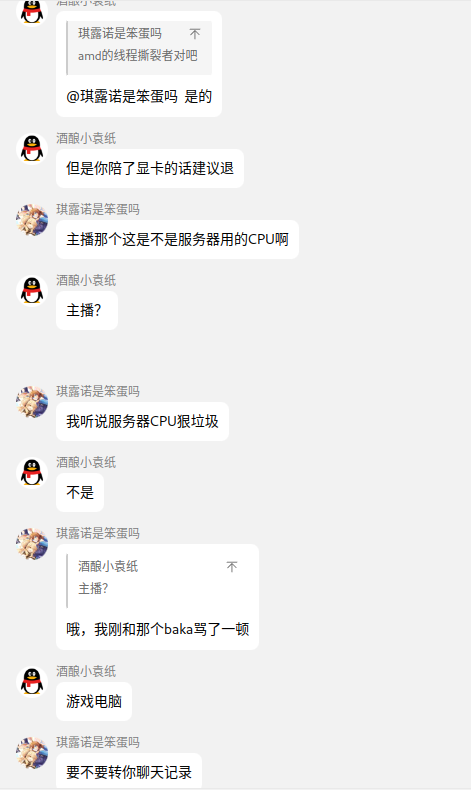This screenshot has height=790, width=471.
Task: Open penguin avatar beside 但是你陪了显卡的话建议退
Action: click(x=32, y=149)
